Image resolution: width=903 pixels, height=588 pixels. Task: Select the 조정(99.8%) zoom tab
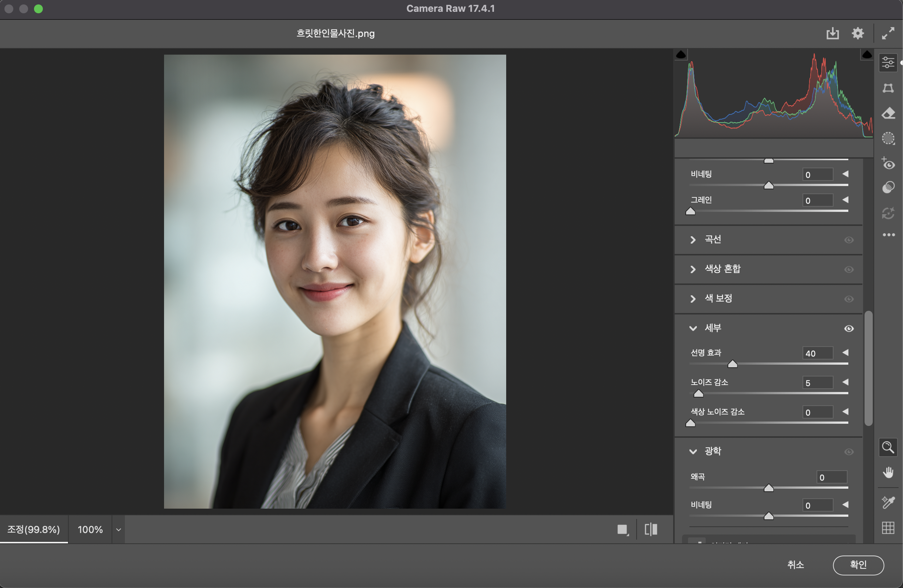34,529
